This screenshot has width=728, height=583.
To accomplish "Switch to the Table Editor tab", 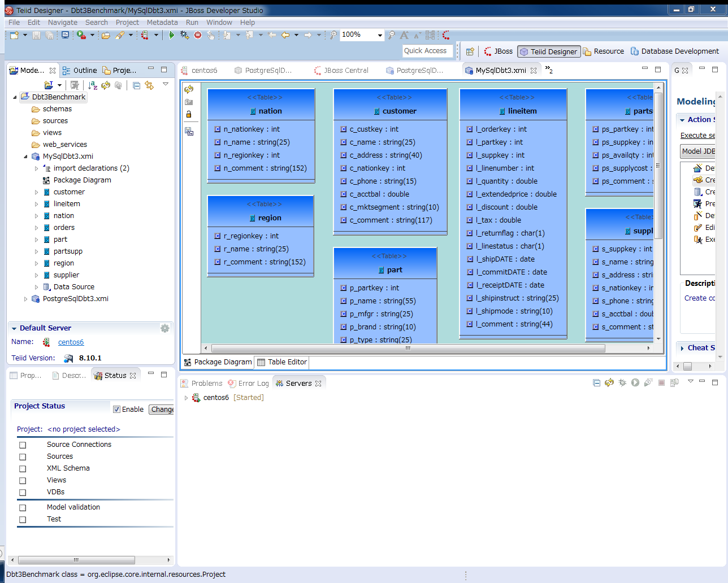I will tap(281, 362).
